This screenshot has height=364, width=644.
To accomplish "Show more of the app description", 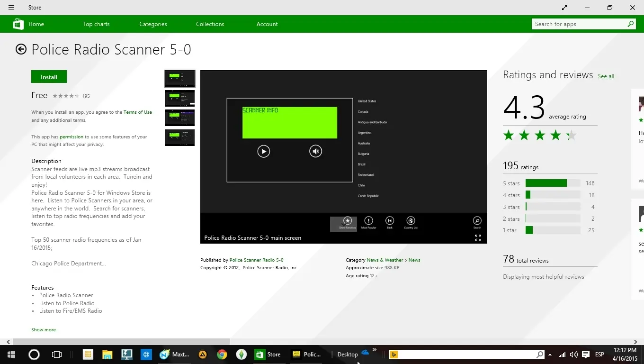I will point(44,330).
